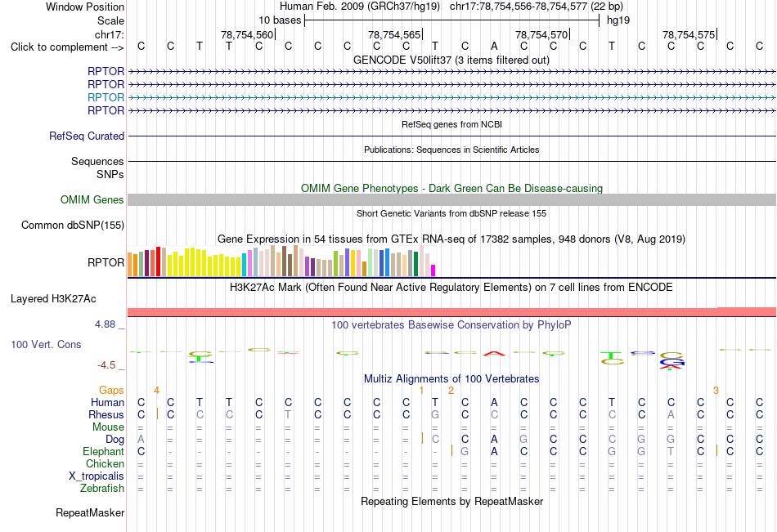Click the OMIM Gene Phenotypes green title

click(x=451, y=188)
